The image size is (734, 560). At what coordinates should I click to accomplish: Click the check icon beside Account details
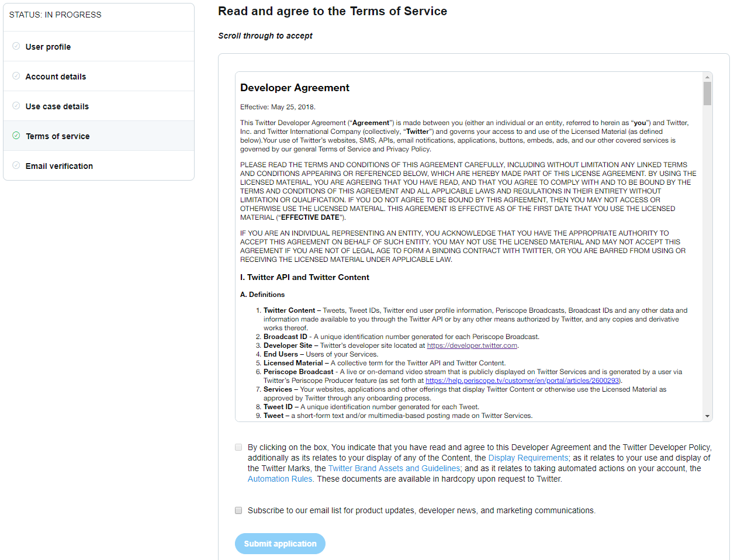[x=16, y=76]
